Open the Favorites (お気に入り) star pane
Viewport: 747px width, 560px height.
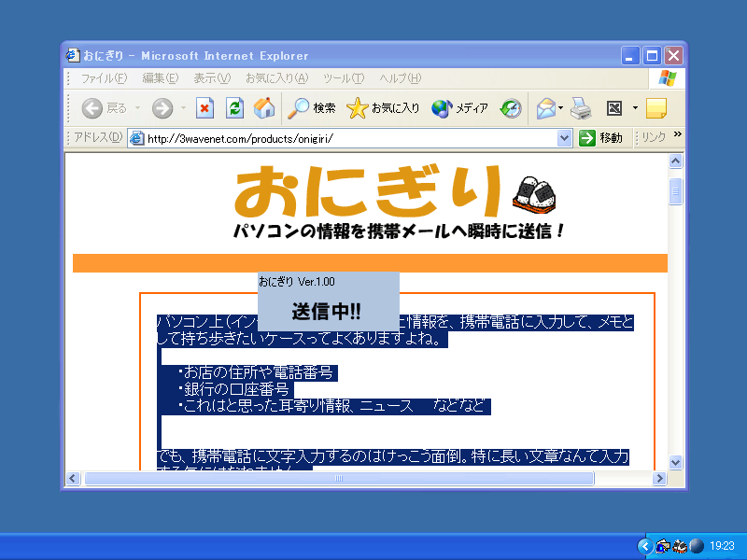pyautogui.click(x=383, y=108)
